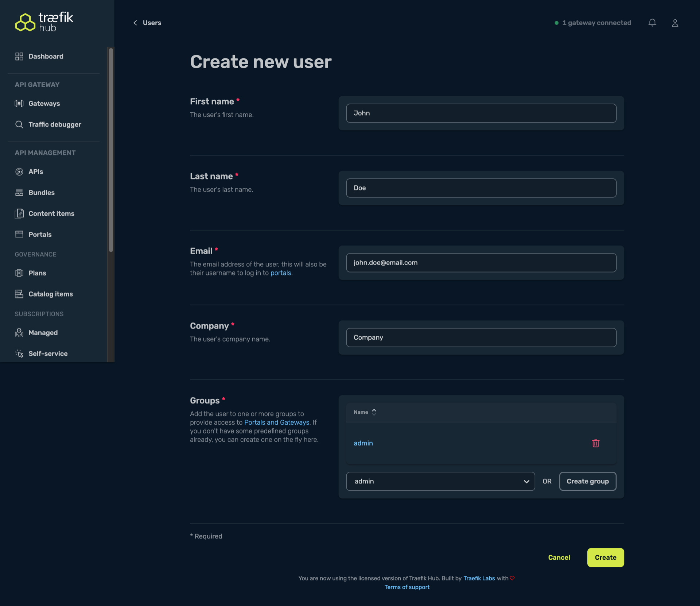Click the Company input field
Viewport: 700px width, 606px height.
481,337
